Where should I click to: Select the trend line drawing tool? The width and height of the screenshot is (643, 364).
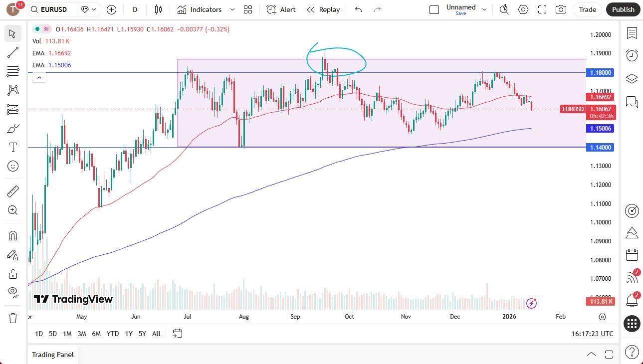12,52
